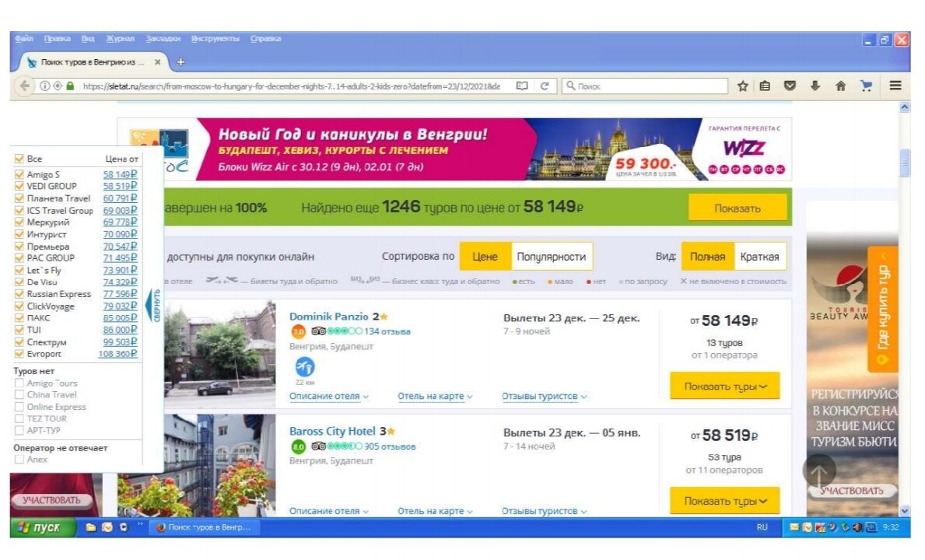Open the Закладки menu
Image resolution: width=925 pixels, height=560 pixels.
pyautogui.click(x=163, y=39)
